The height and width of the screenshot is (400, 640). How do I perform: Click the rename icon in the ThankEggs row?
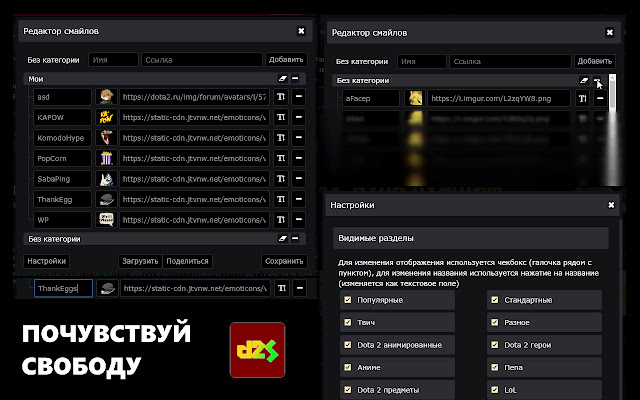coord(282,288)
